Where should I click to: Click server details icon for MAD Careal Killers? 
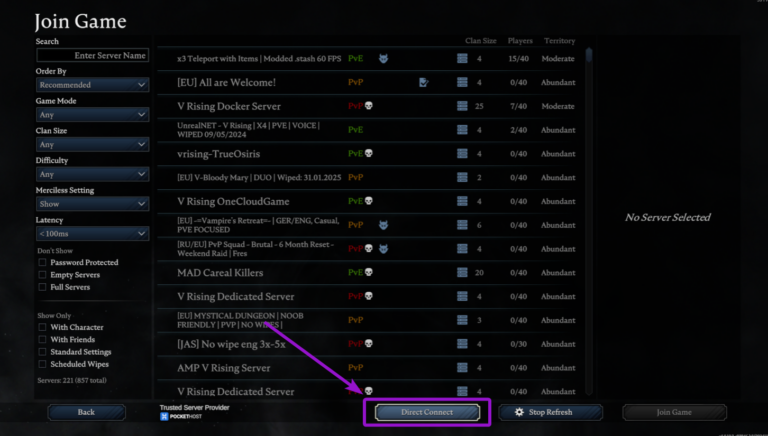click(462, 272)
